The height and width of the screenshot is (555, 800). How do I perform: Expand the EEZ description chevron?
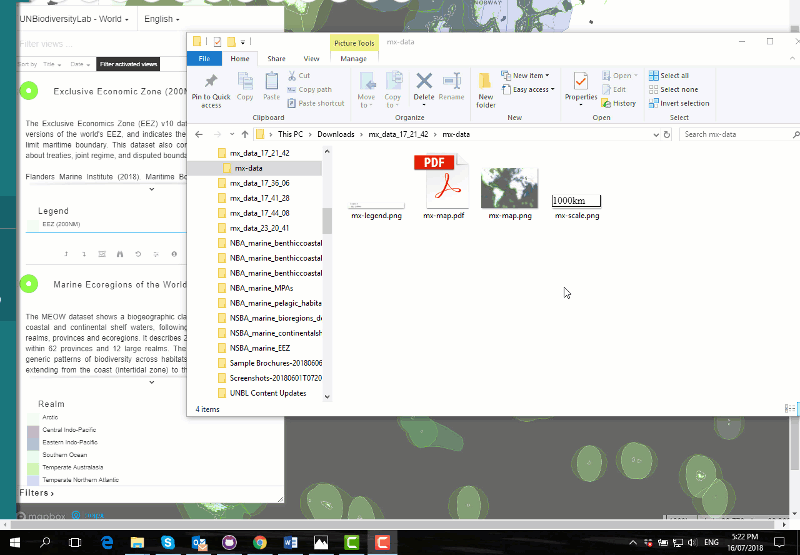point(152,189)
